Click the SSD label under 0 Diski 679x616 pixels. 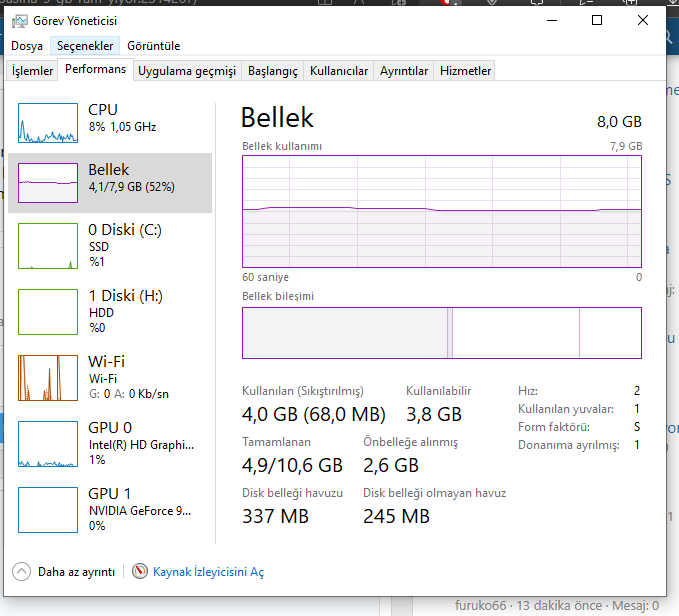pos(99,247)
